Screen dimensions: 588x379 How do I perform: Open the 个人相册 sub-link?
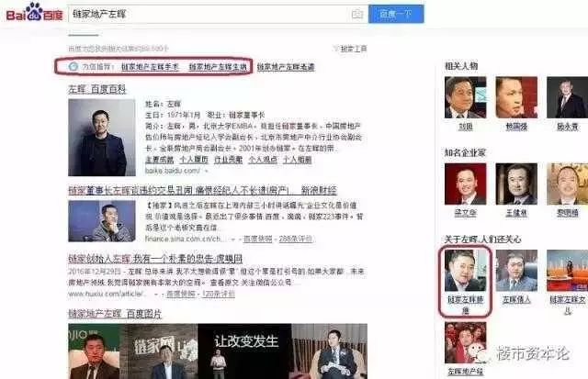click(x=298, y=160)
